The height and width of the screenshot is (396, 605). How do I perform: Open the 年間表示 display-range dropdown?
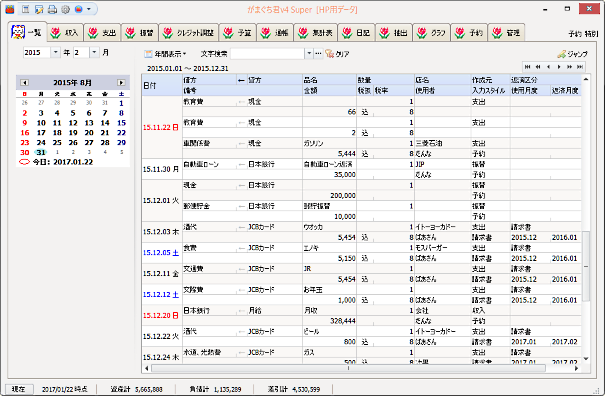coord(166,54)
